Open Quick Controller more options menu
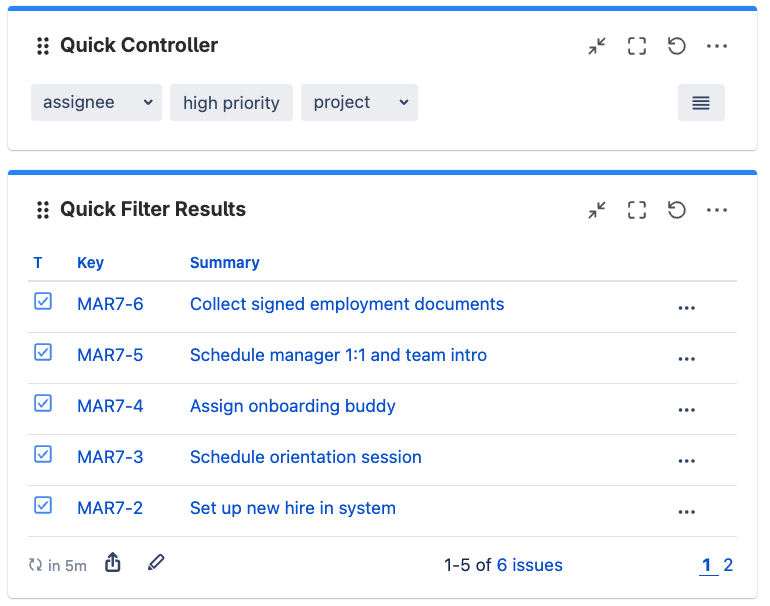 pyautogui.click(x=717, y=46)
